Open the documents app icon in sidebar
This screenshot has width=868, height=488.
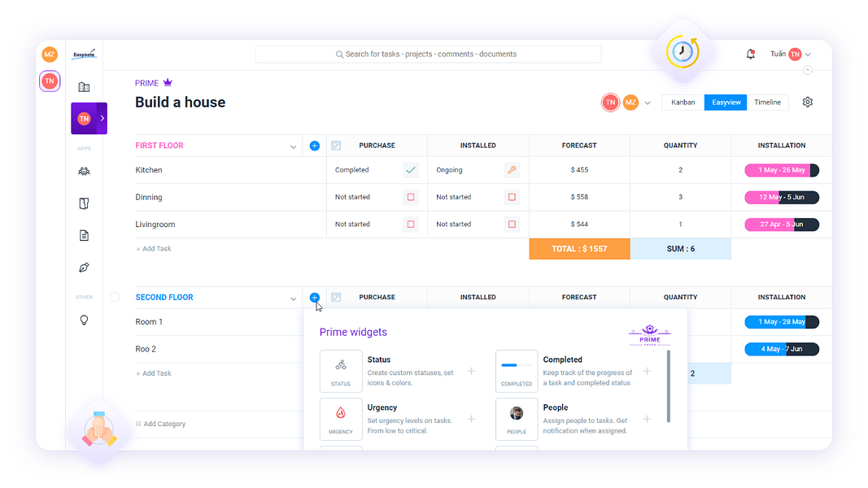click(84, 236)
